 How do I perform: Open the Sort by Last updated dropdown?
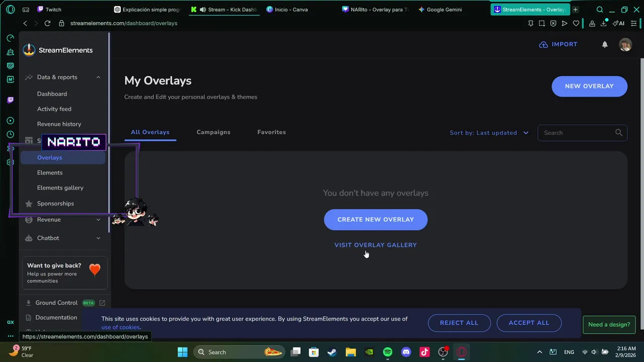point(489,133)
